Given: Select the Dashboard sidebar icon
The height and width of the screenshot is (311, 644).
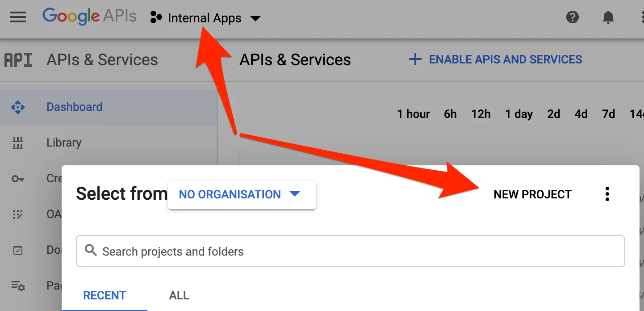Looking at the screenshot, I should point(18,107).
